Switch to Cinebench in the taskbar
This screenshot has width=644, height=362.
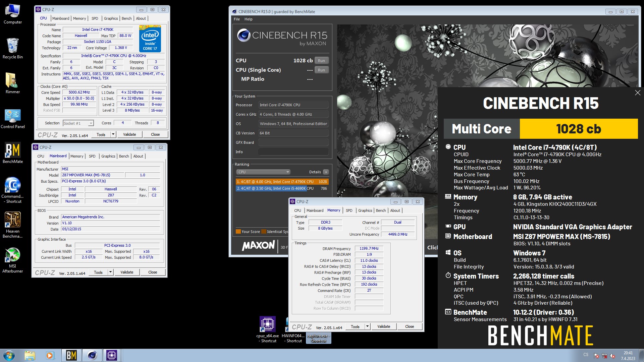click(92, 355)
